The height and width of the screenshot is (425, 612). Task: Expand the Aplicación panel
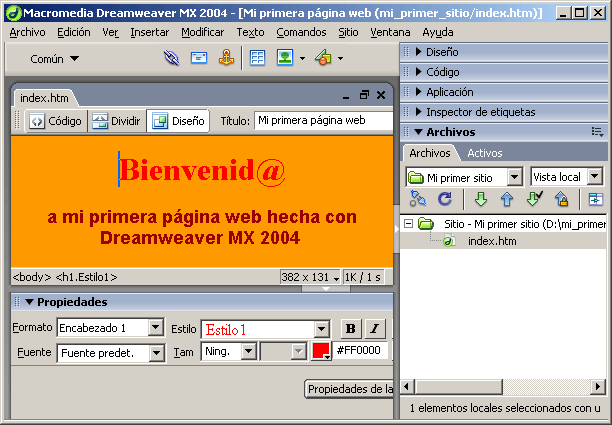(449, 91)
